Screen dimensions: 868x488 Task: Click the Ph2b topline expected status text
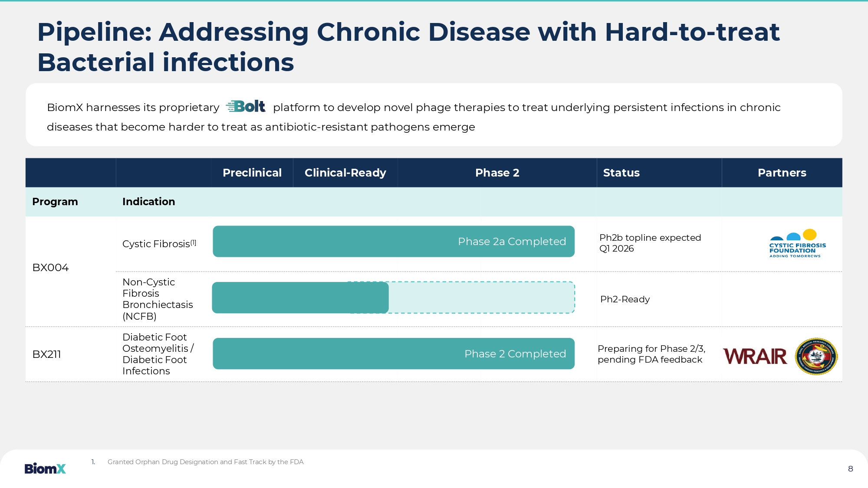pyautogui.click(x=650, y=243)
